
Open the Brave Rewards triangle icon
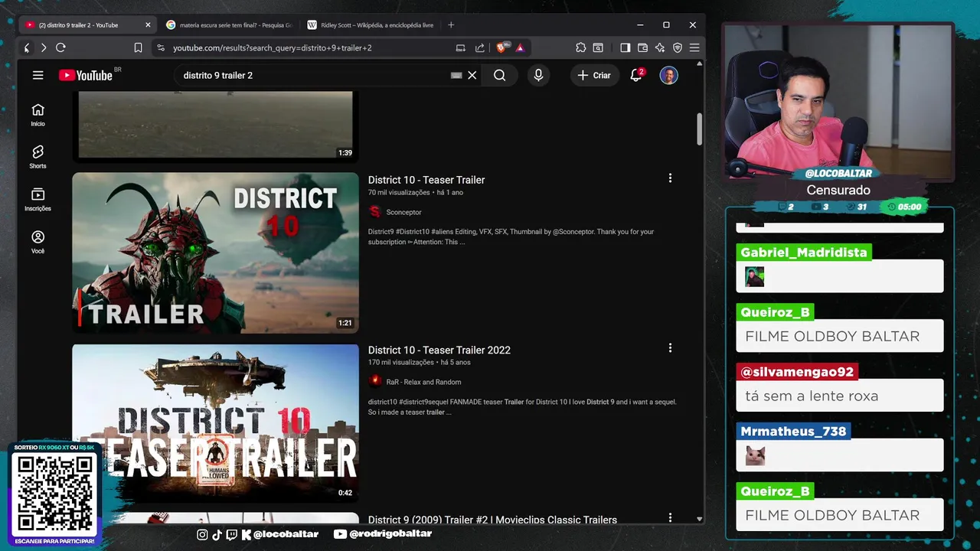(520, 47)
